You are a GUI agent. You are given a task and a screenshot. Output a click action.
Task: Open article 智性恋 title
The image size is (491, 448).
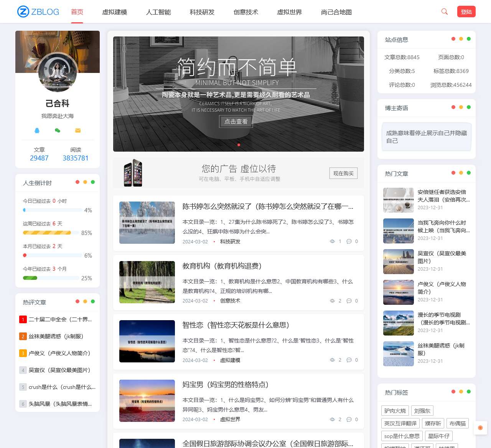pos(236,325)
